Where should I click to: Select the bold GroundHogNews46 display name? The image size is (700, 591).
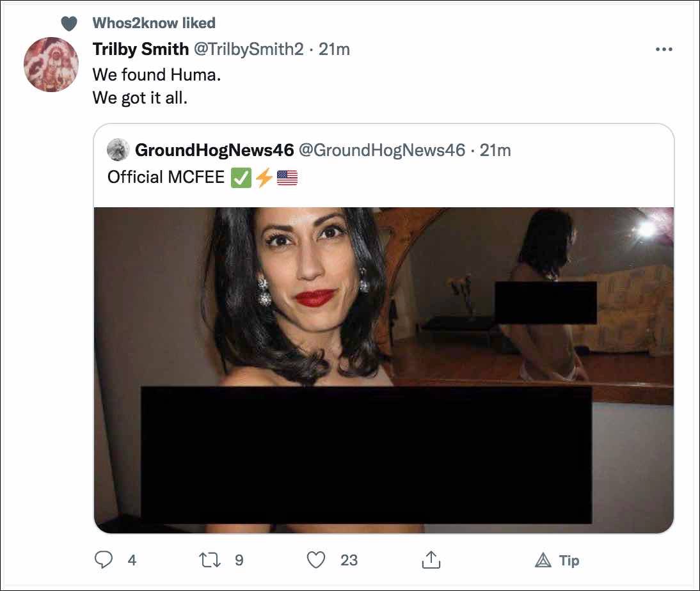coord(214,150)
